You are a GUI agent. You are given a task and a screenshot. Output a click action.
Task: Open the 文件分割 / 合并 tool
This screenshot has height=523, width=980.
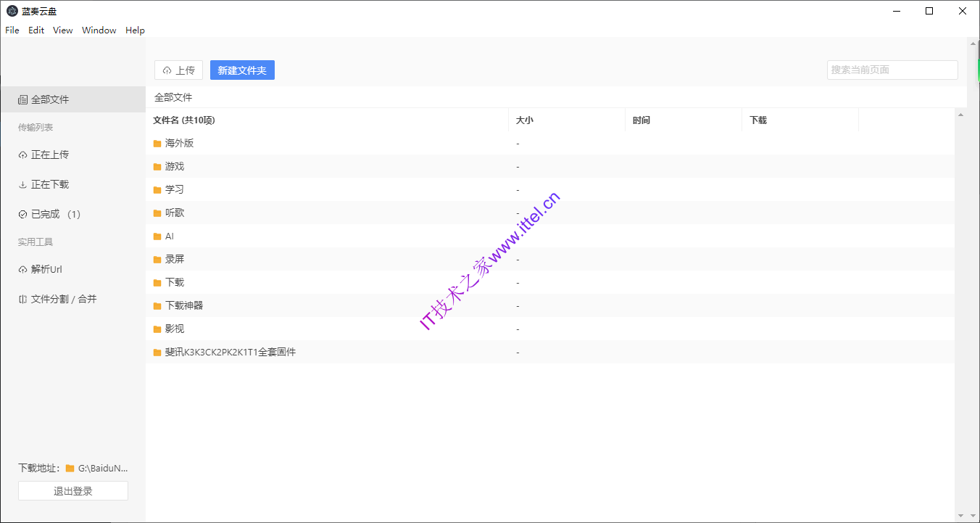(x=63, y=299)
